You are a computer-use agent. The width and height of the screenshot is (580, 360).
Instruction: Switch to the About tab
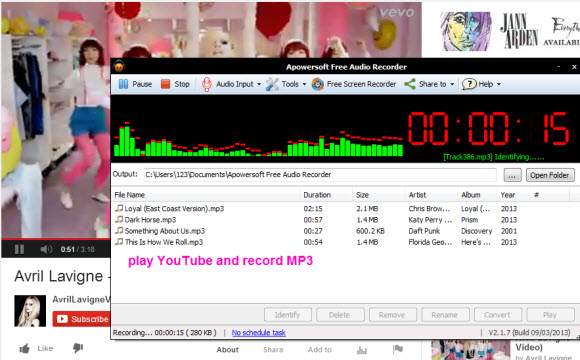coord(227,350)
